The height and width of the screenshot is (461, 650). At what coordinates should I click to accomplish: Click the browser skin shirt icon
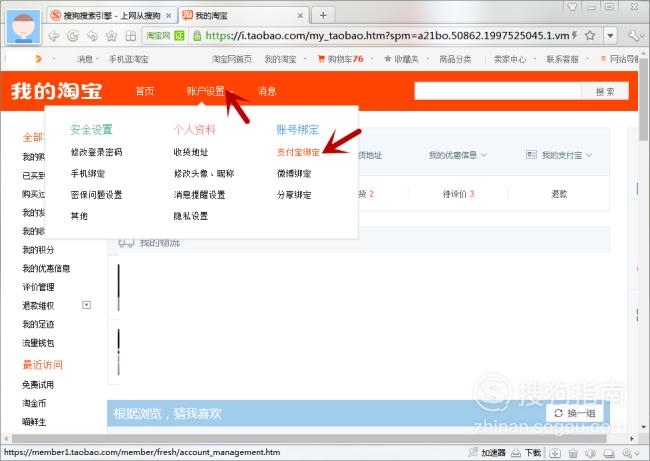[572, 6]
